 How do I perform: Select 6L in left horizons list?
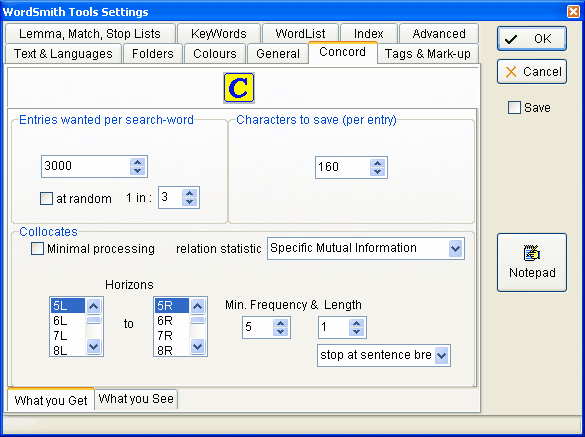[x=68, y=321]
